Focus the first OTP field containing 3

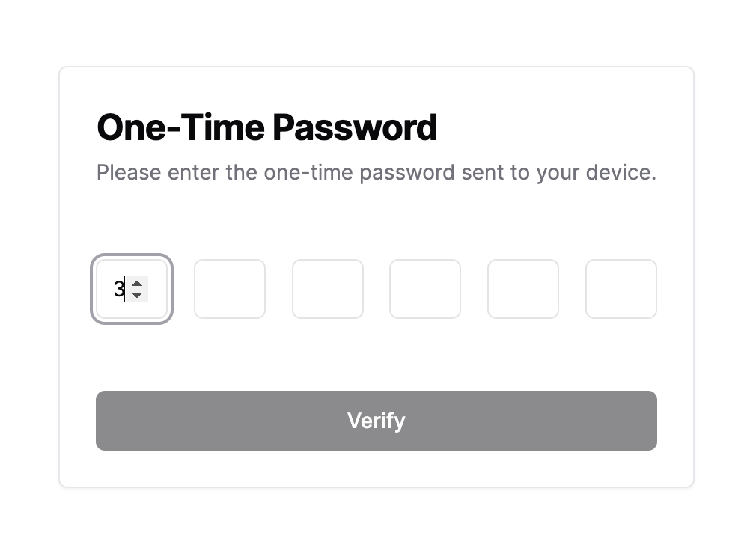coord(111,289)
